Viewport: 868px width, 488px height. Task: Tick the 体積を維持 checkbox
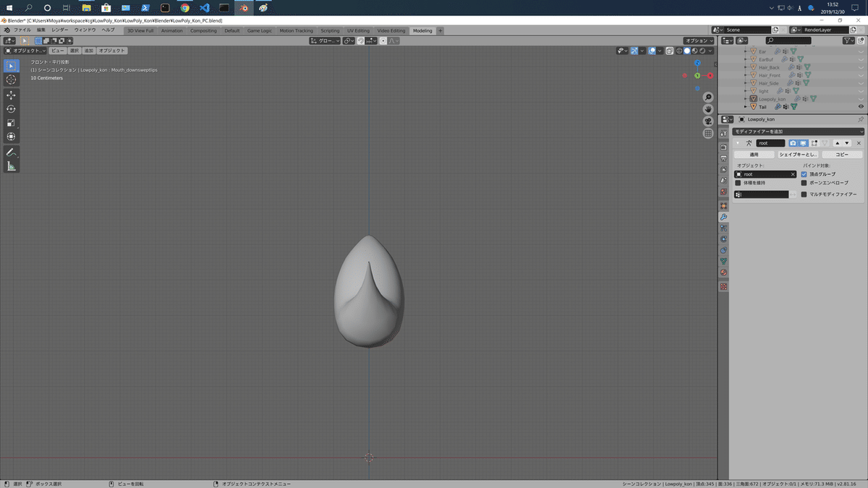click(x=738, y=183)
